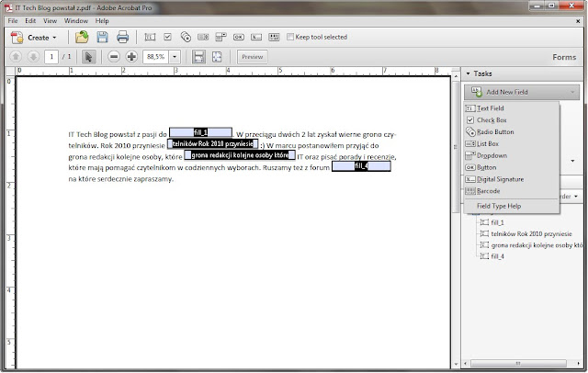The height and width of the screenshot is (373, 588).
Task: Click the fill_1 form field on the page
Action: tap(200, 132)
